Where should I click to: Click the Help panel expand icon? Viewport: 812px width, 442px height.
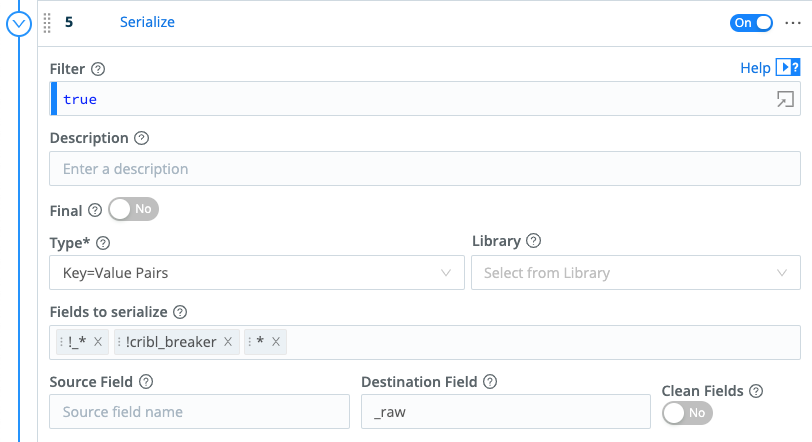[x=789, y=68]
